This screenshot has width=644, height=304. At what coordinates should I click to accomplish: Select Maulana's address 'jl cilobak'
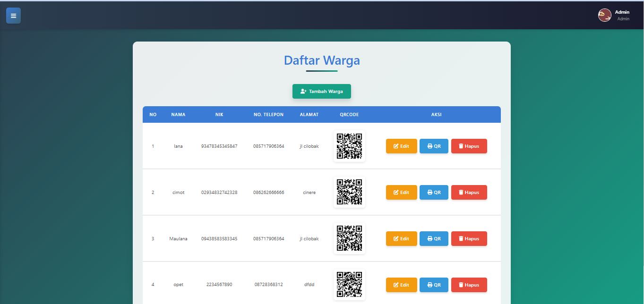point(309,239)
